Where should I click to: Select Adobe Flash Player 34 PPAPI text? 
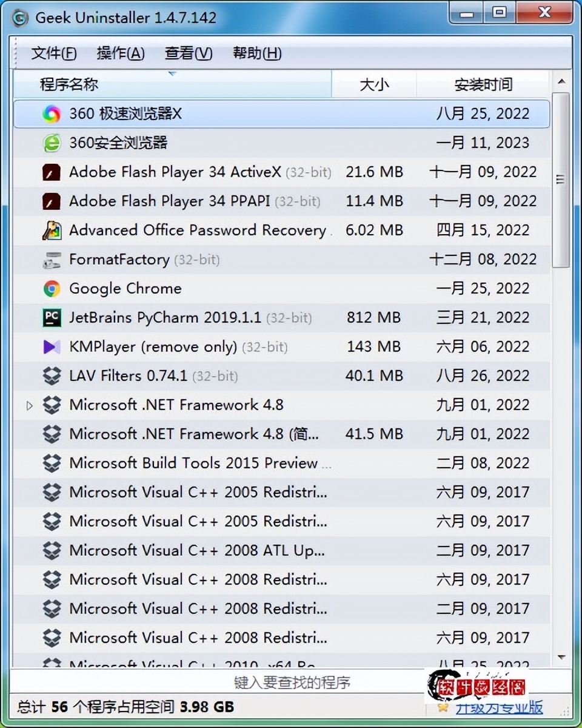pos(170,201)
